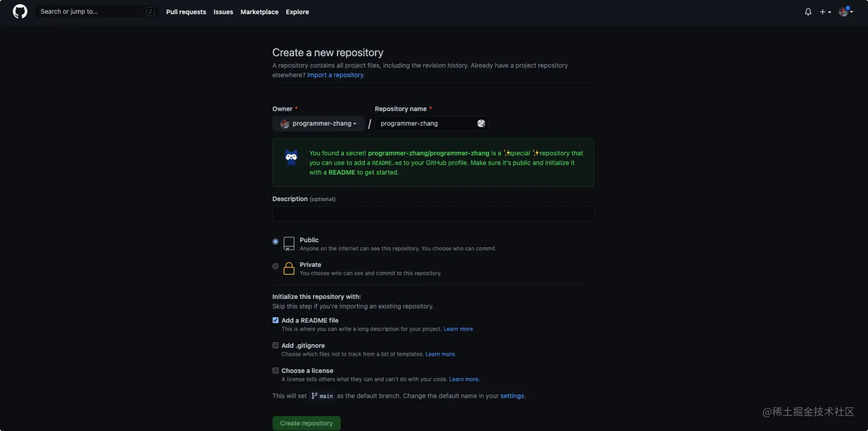Click the icon inside Repository name field

(481, 124)
